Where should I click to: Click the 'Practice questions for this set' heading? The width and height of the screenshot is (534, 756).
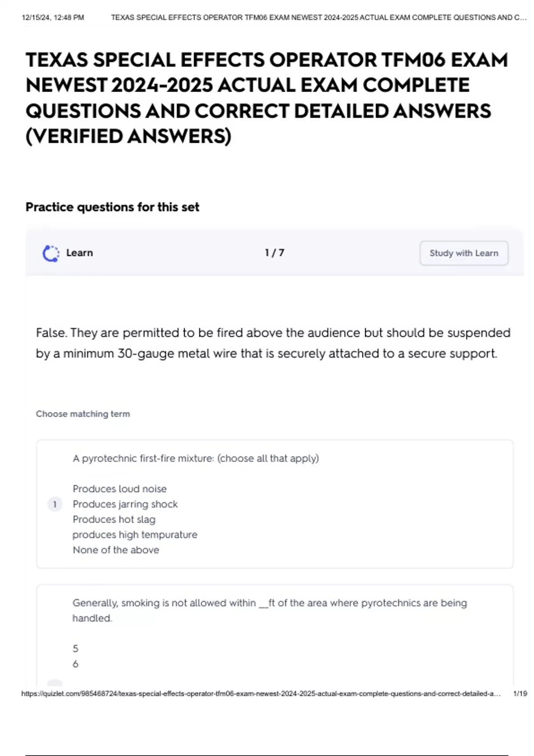(112, 207)
